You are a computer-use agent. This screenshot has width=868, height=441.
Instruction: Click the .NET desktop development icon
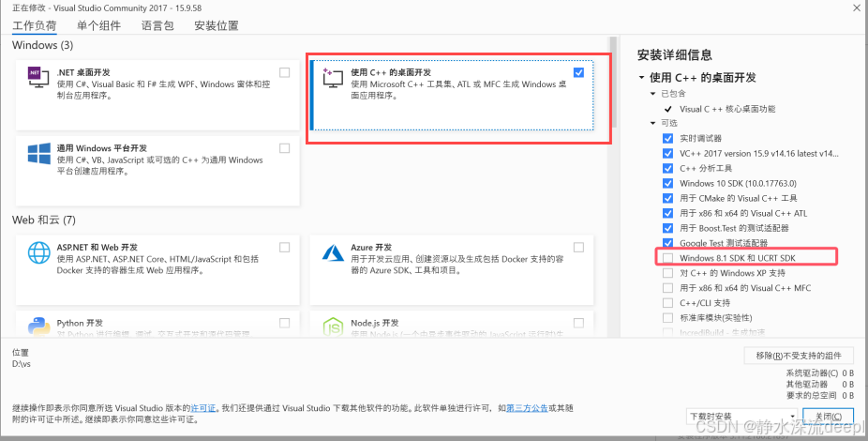(38, 78)
